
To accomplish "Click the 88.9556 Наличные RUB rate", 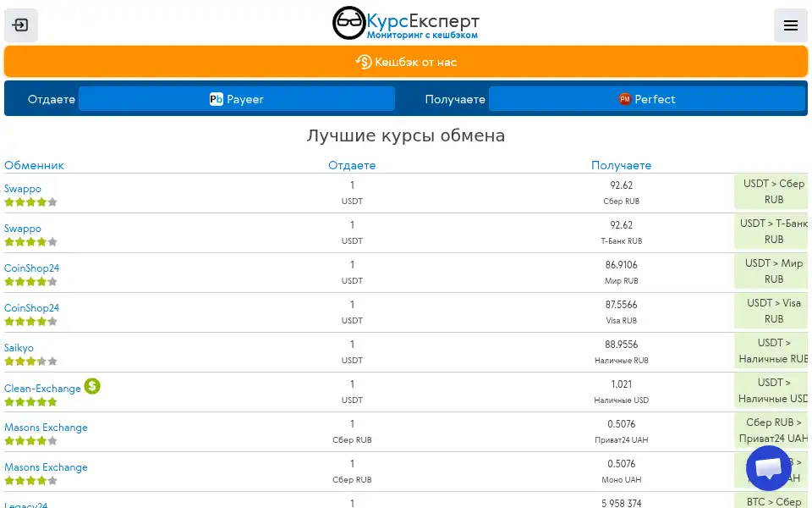I will [x=622, y=345].
